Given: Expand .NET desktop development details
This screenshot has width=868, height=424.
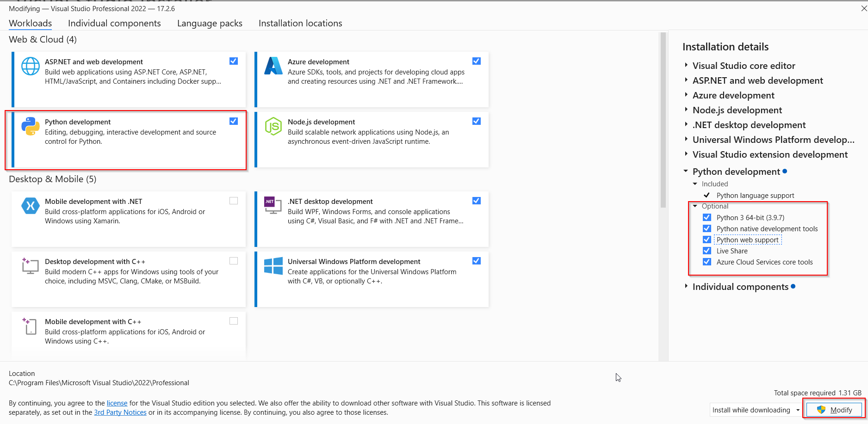Looking at the screenshot, I should 686,124.
